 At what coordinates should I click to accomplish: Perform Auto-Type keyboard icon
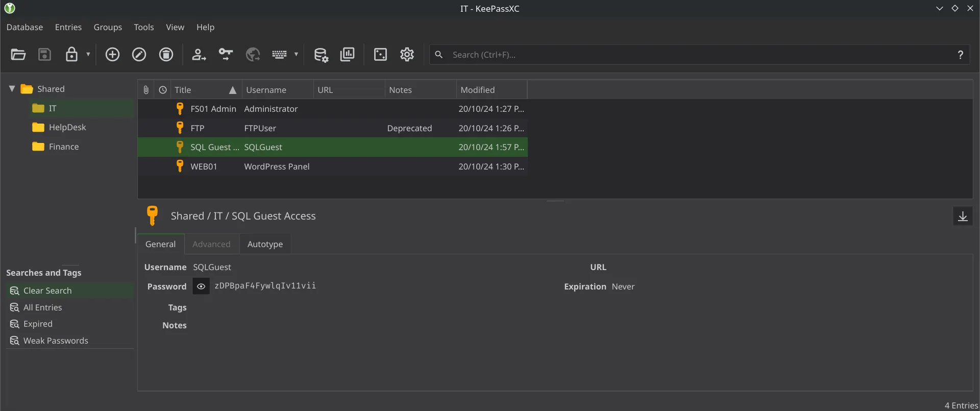click(279, 55)
